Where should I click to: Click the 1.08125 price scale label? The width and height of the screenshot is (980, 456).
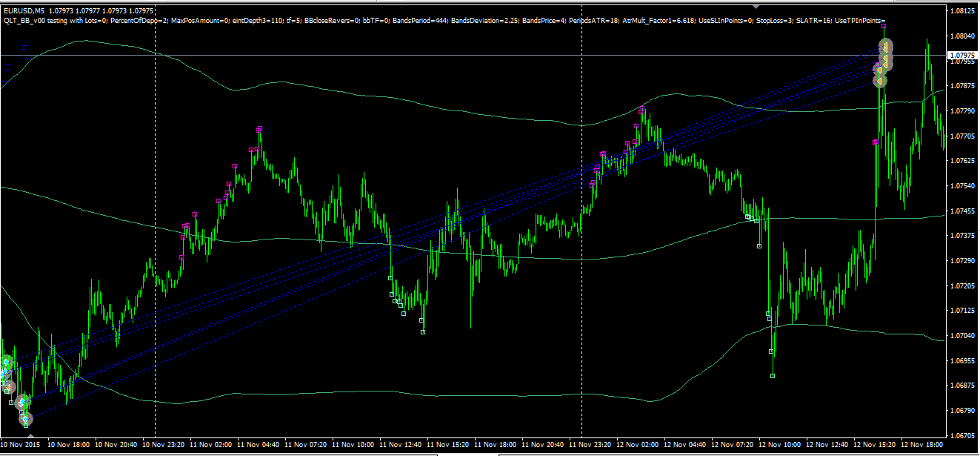[x=962, y=11]
